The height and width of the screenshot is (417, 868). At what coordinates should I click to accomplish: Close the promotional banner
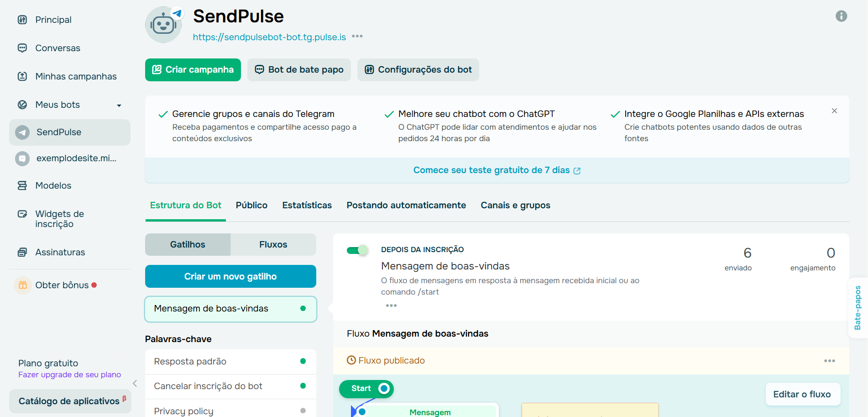(834, 111)
